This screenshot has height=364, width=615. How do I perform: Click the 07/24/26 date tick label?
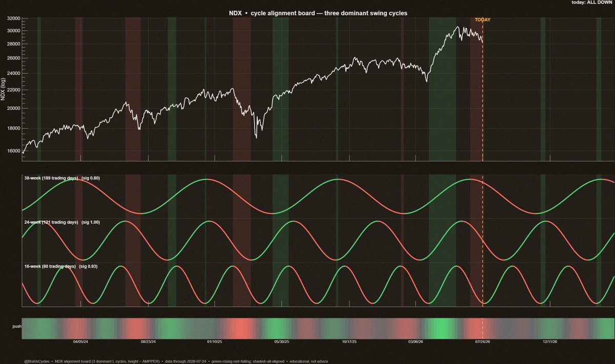483,341
